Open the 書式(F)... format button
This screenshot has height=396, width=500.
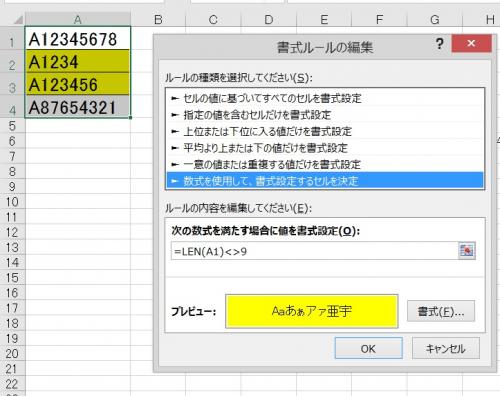(x=441, y=311)
